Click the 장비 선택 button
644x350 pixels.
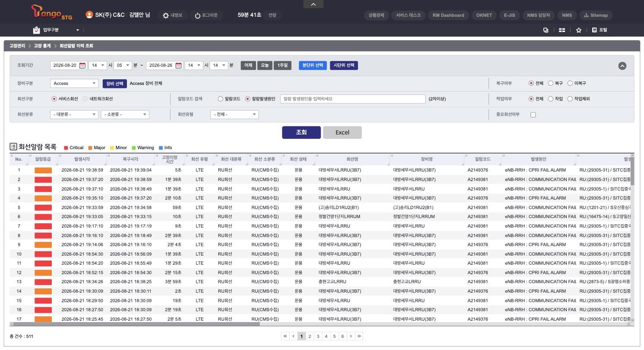(x=115, y=84)
